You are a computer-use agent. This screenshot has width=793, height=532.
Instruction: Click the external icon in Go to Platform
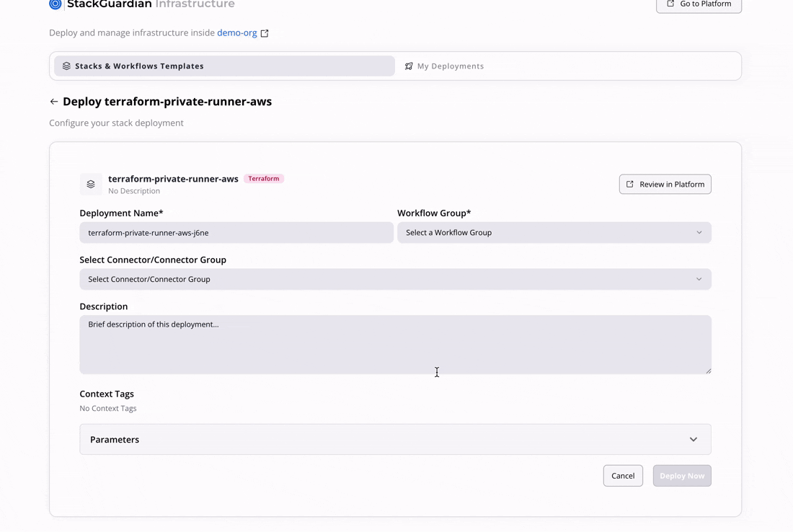click(x=670, y=4)
